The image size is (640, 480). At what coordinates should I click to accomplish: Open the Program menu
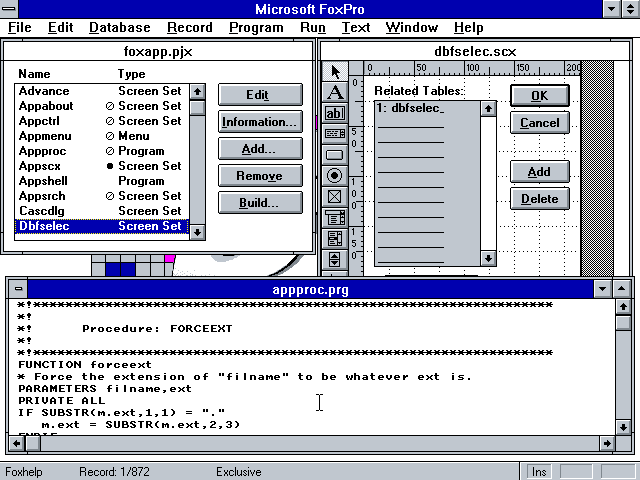pos(256,27)
